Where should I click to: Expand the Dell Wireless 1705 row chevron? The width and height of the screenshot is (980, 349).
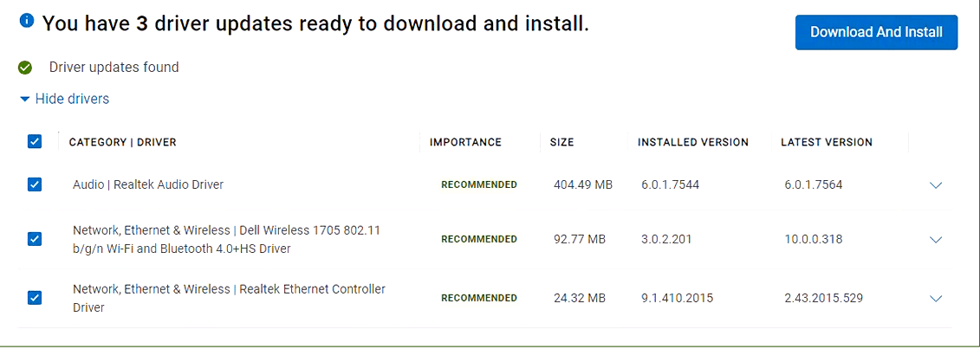[x=936, y=240]
